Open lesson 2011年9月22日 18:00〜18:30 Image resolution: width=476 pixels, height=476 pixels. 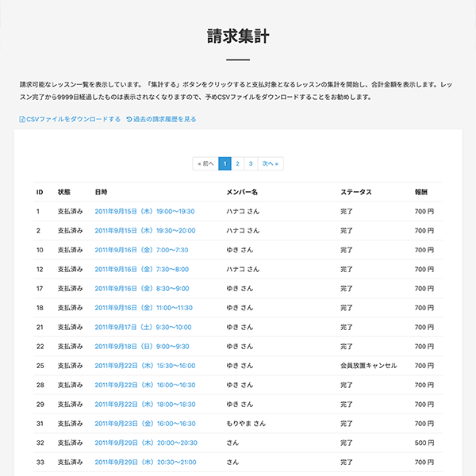145,405
